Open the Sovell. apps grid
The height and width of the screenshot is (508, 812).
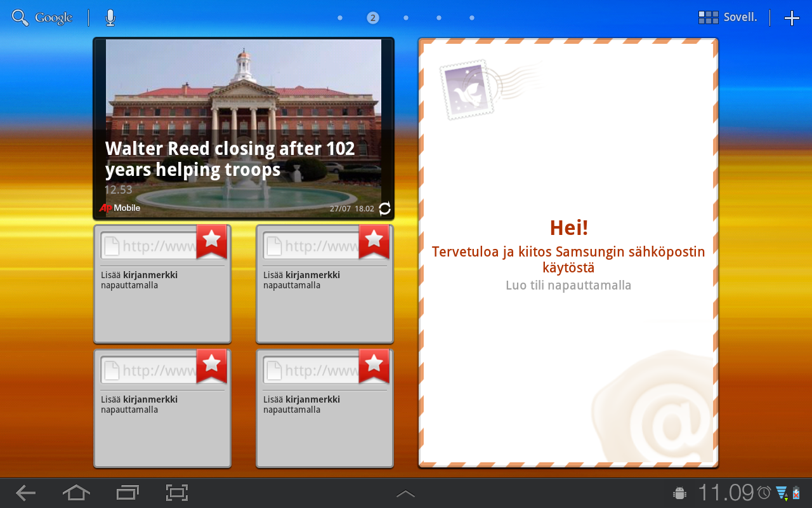728,18
